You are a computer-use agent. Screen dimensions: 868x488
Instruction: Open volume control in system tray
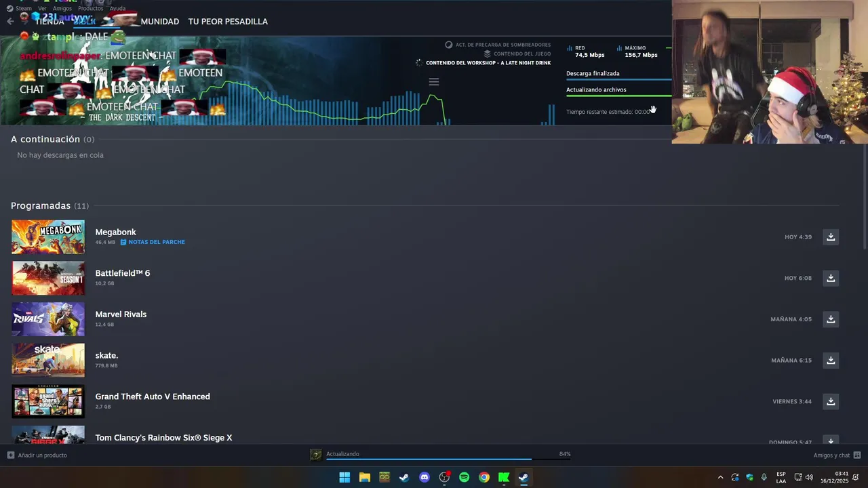pyautogui.click(x=809, y=477)
